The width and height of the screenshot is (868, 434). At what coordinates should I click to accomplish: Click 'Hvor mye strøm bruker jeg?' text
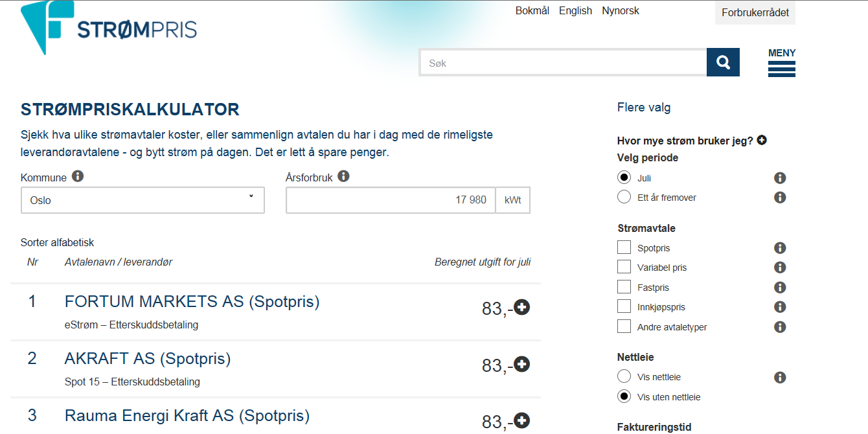point(685,141)
